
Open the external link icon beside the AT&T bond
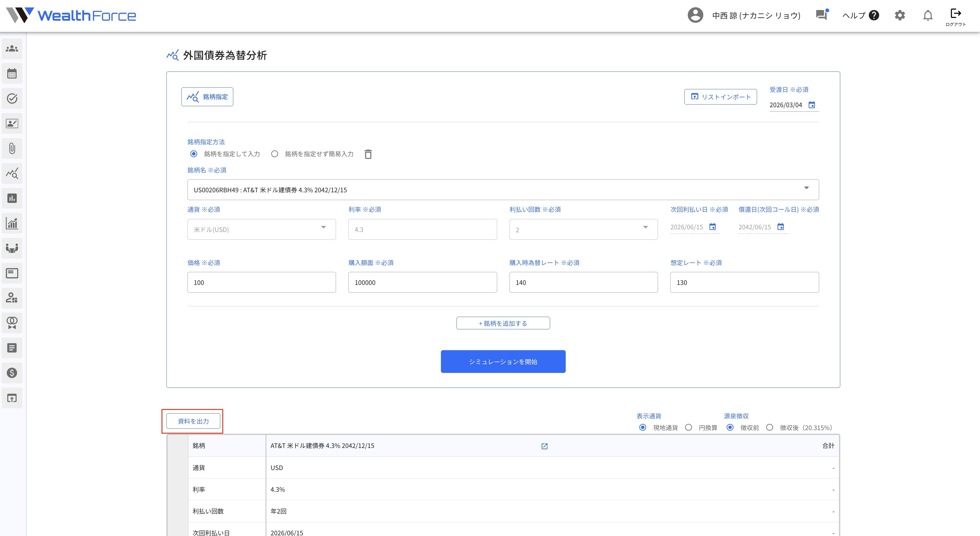[x=544, y=446]
